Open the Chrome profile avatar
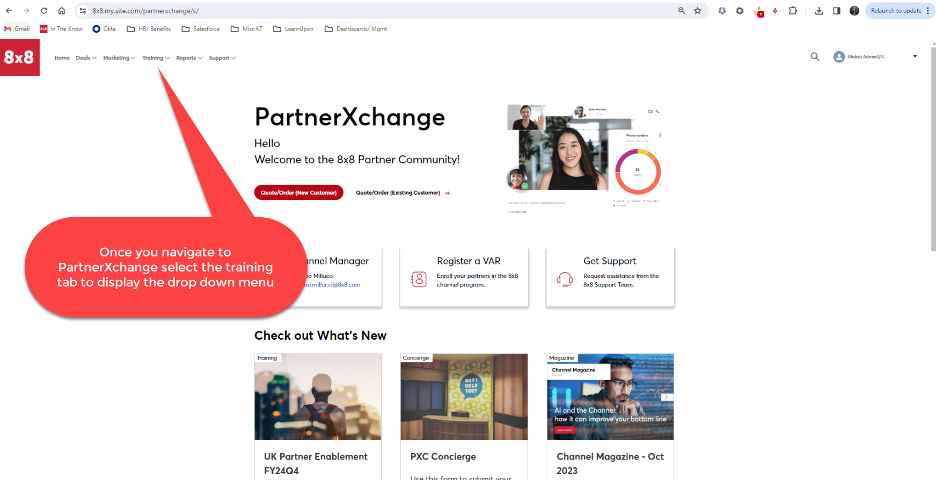The image size is (936, 480). point(854,11)
